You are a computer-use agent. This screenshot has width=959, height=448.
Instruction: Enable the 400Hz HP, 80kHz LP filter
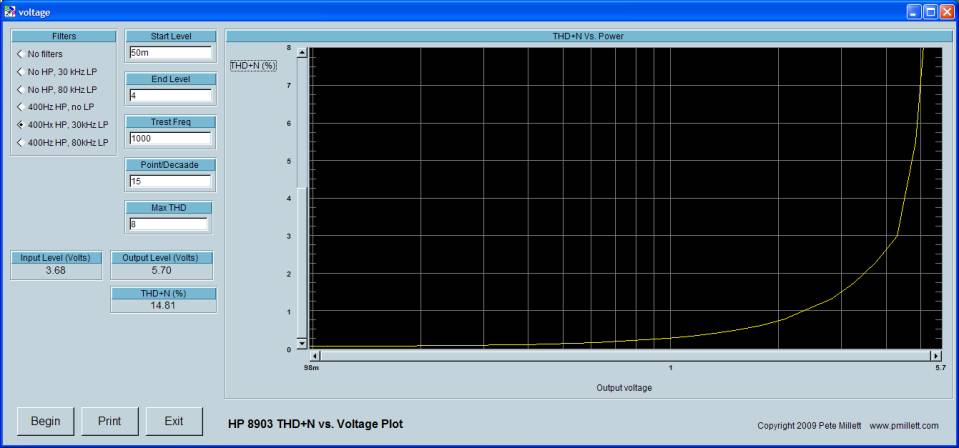point(20,142)
